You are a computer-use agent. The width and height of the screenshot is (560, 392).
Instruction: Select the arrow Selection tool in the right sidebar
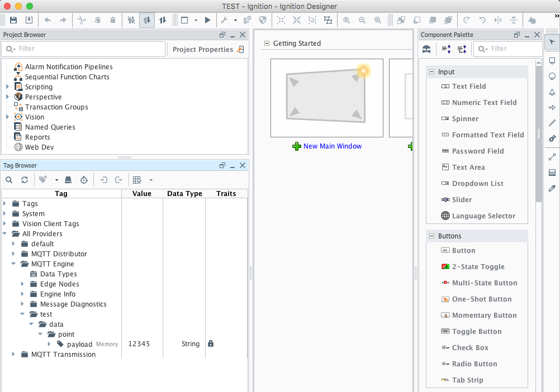552,42
